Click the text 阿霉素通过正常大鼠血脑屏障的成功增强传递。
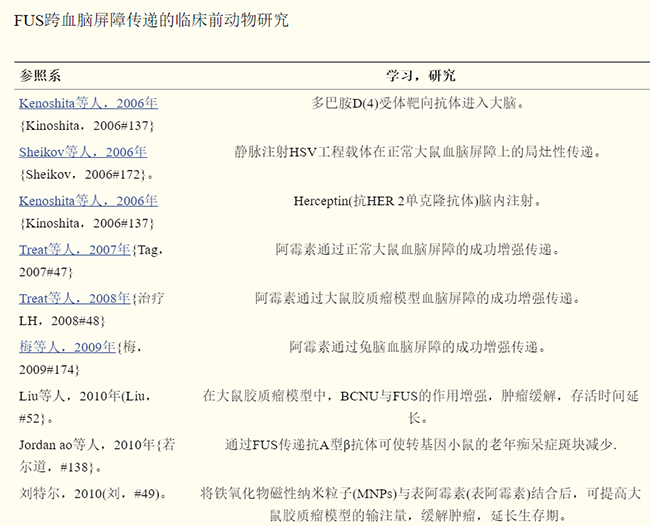Image resolution: width=650 pixels, height=526 pixels. 418,250
